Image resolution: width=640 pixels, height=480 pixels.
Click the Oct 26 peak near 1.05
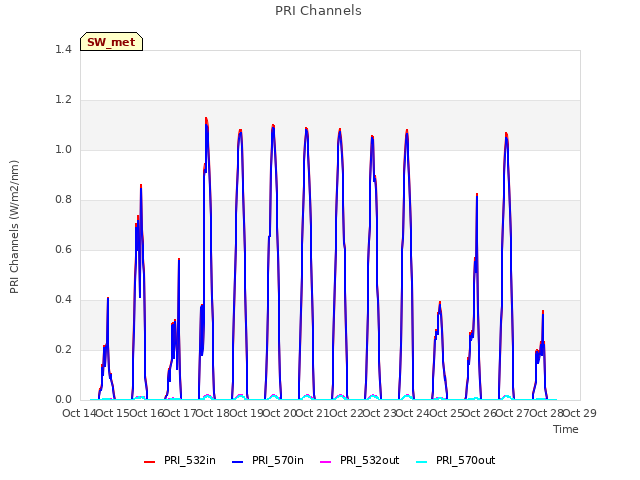[x=506, y=133]
